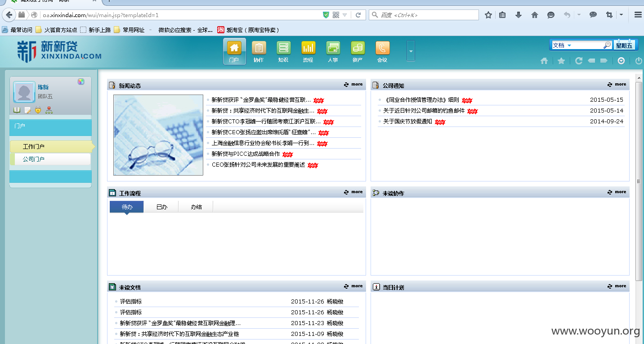644x344 pixels.
Task: Open the QR code icon in address bar
Action: tap(336, 15)
